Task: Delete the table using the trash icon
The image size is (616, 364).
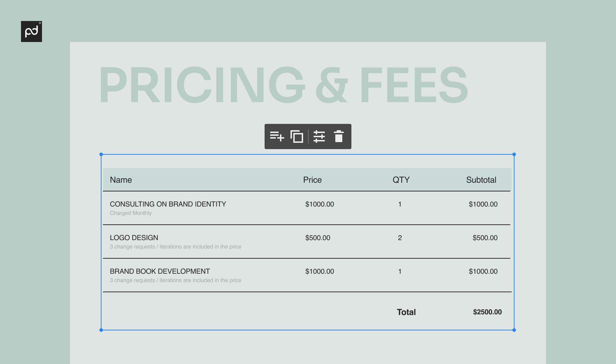Action: tap(338, 136)
